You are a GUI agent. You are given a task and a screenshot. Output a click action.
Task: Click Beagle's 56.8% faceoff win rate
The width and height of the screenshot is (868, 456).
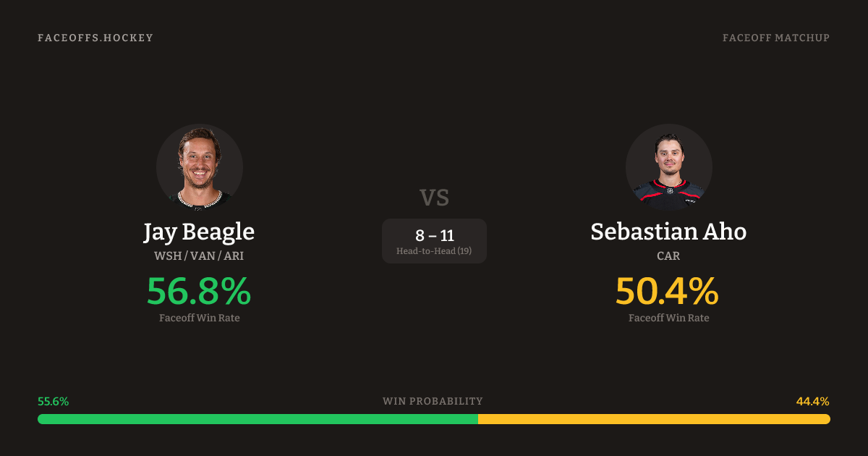(x=199, y=291)
